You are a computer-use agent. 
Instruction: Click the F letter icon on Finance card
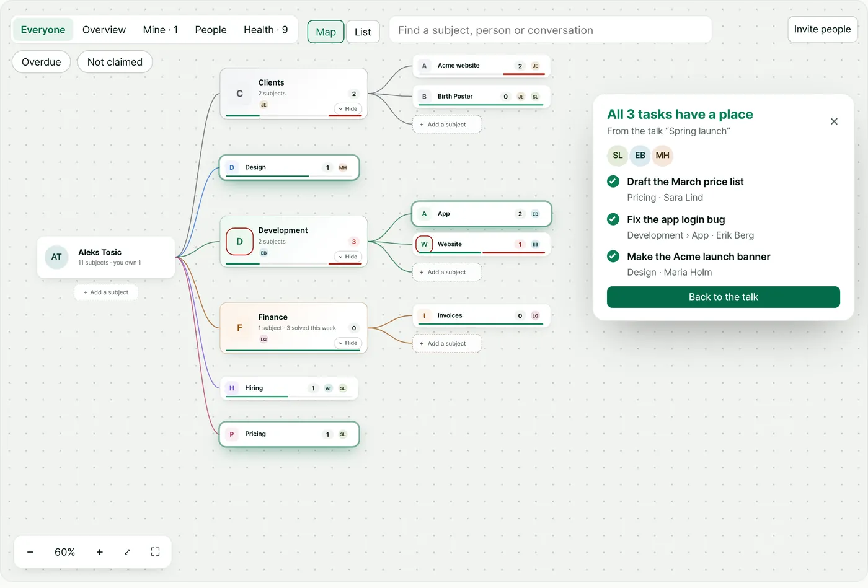click(x=239, y=328)
